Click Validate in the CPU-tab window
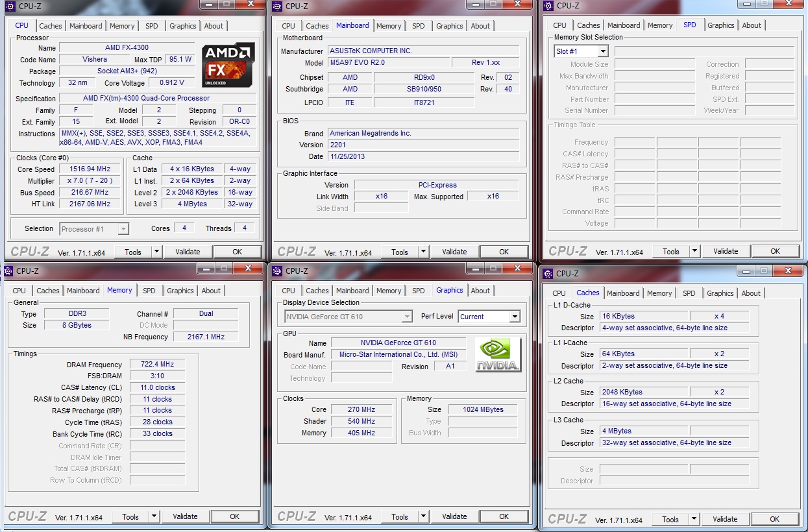808x532 pixels. click(188, 252)
